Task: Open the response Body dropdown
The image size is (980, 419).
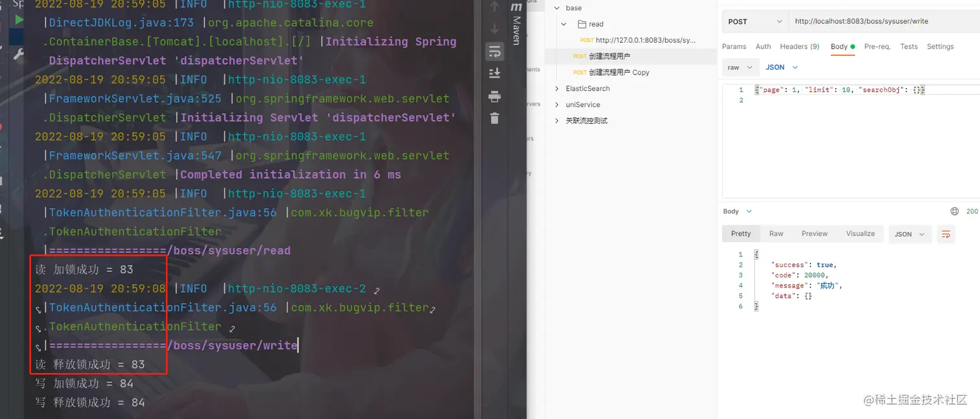Action: click(x=738, y=211)
